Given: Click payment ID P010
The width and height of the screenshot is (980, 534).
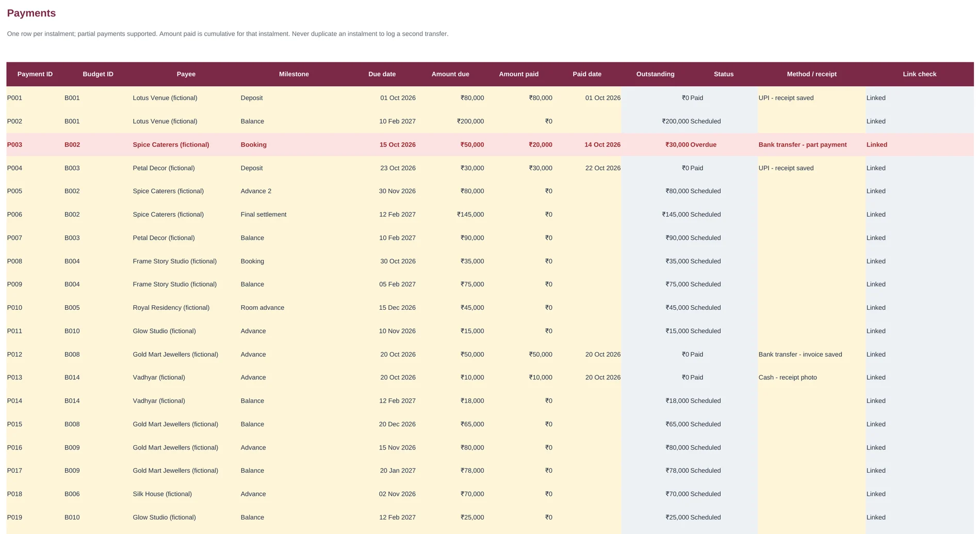Looking at the screenshot, I should (35, 308).
